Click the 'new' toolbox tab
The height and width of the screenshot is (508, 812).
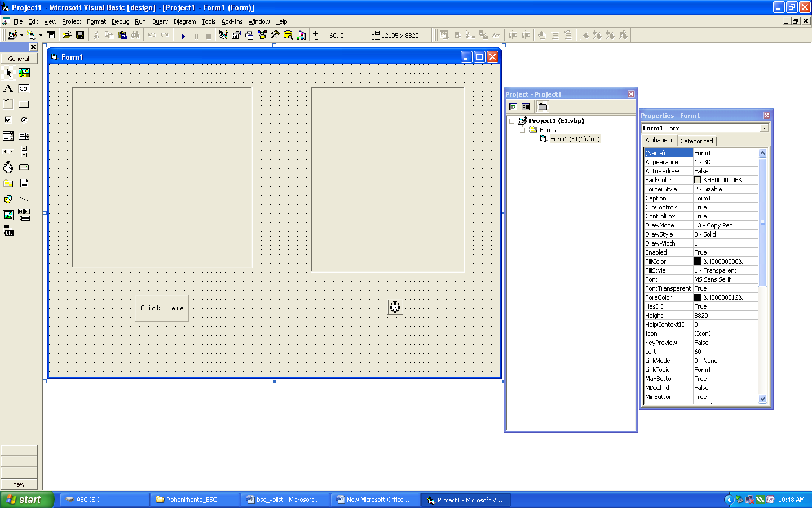(19, 484)
